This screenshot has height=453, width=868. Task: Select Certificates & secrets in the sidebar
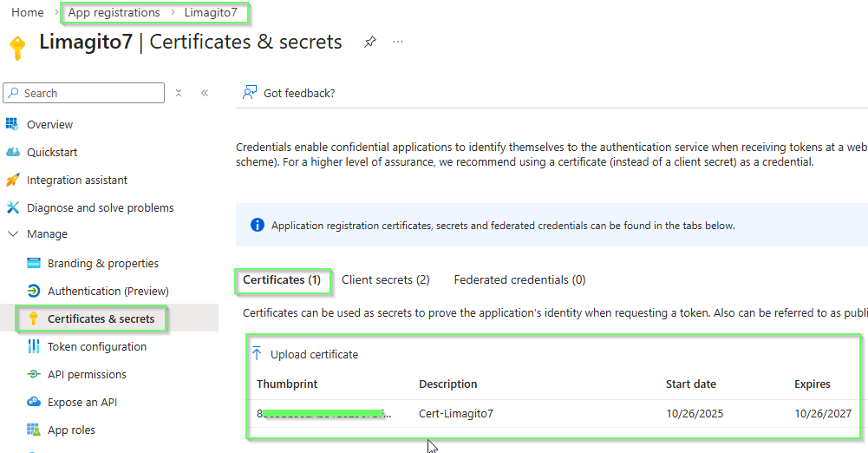click(101, 318)
